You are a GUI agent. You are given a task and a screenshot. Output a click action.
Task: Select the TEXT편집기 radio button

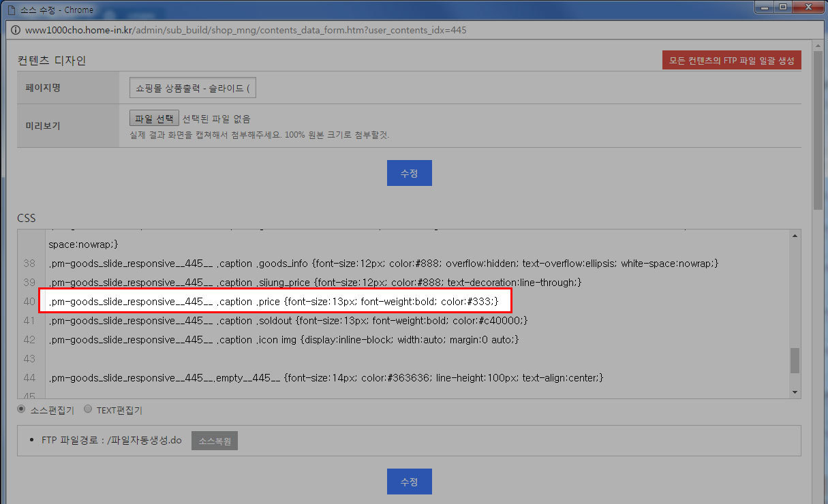tap(88, 409)
